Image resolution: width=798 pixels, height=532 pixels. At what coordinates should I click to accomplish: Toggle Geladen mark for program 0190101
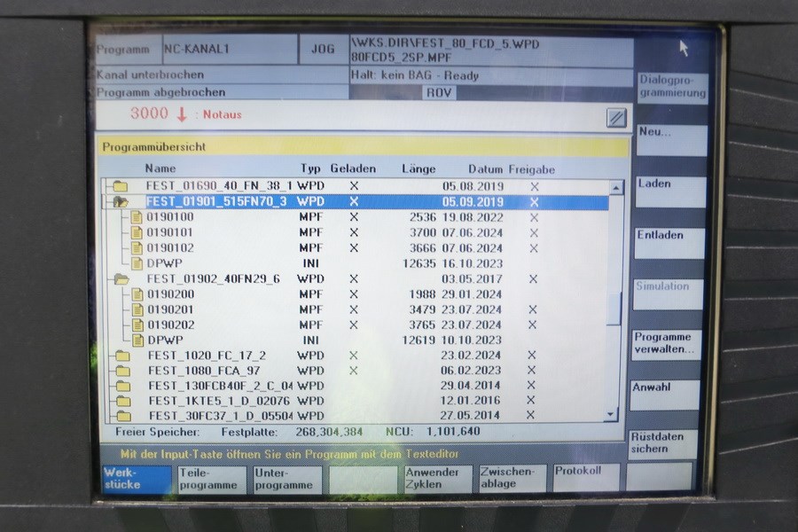354,232
